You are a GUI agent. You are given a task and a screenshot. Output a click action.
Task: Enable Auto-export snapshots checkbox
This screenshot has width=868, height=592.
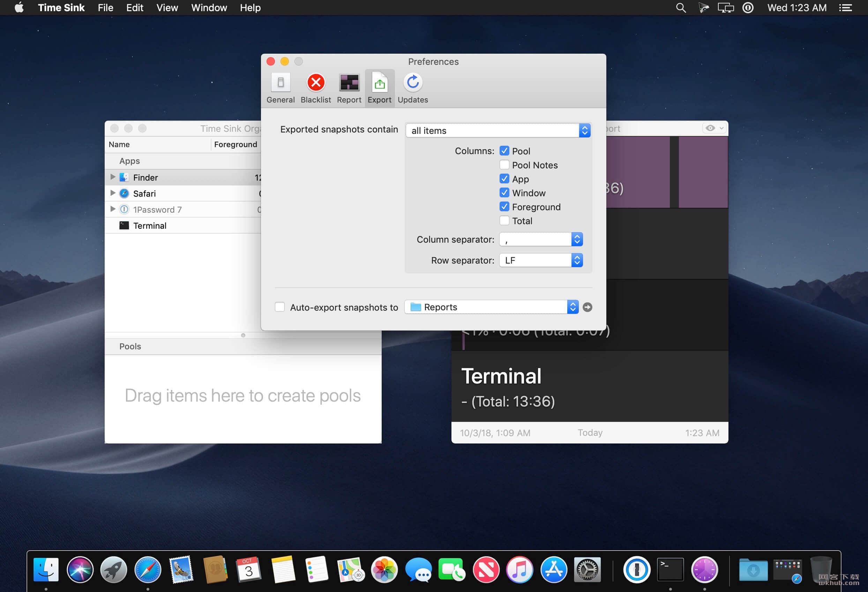(279, 307)
